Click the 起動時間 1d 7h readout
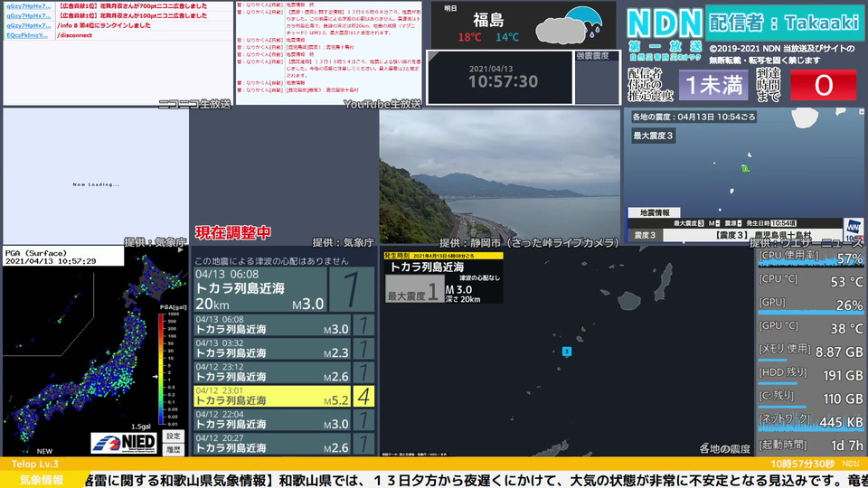Screen dimensions: 868x488 point(810,445)
